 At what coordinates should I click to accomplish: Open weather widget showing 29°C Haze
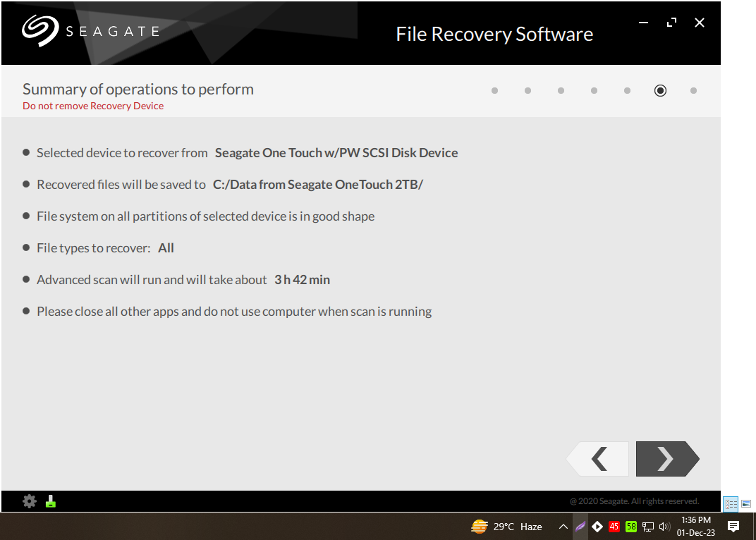(506, 527)
